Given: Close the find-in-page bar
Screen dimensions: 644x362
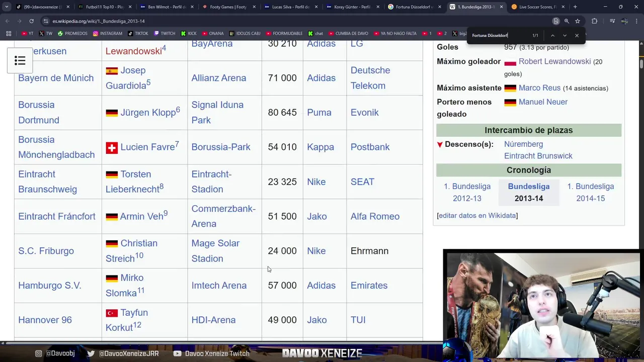Looking at the screenshot, I should 577,36.
